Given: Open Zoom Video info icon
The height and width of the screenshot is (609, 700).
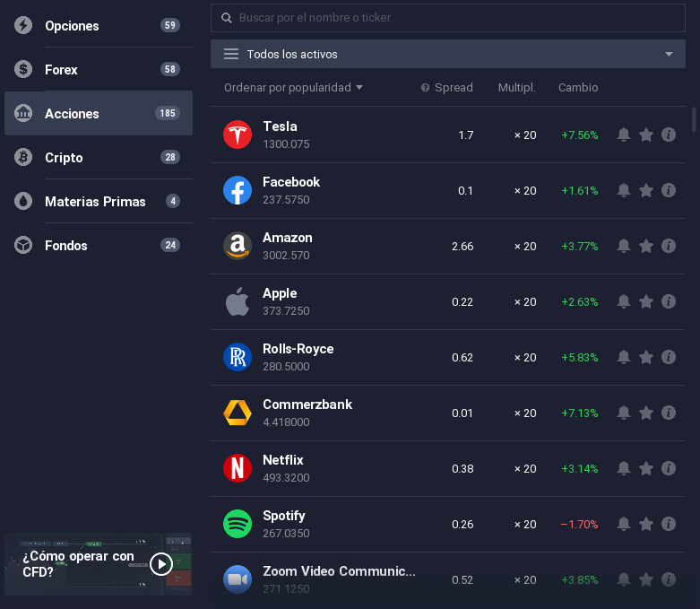Looking at the screenshot, I should pos(669,579).
